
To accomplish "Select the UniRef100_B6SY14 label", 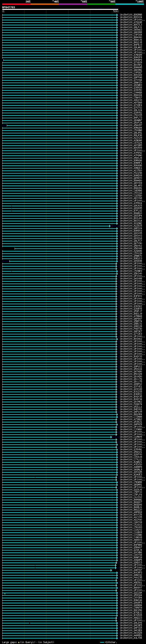I will pos(131,221).
